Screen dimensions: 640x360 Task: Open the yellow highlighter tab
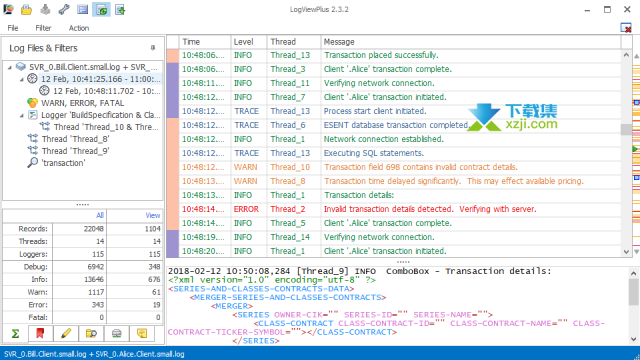(65, 333)
